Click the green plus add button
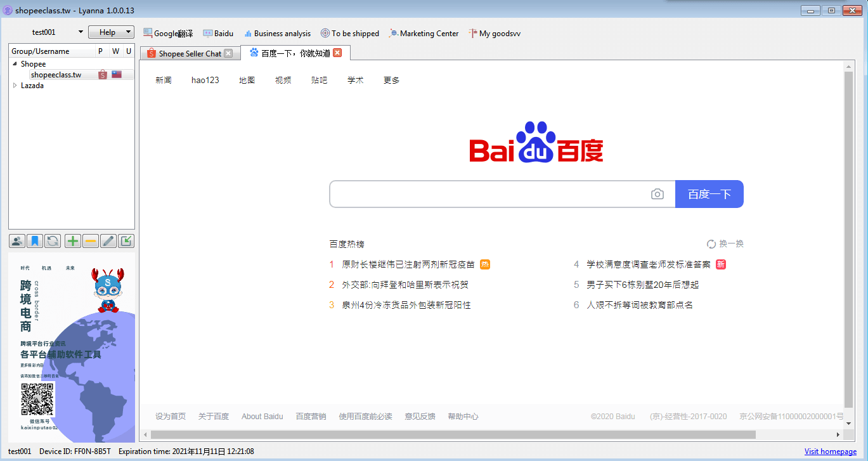The height and width of the screenshot is (461, 868). point(73,241)
